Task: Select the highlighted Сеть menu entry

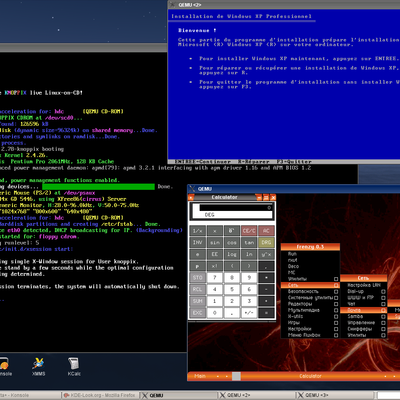Action: (310, 285)
